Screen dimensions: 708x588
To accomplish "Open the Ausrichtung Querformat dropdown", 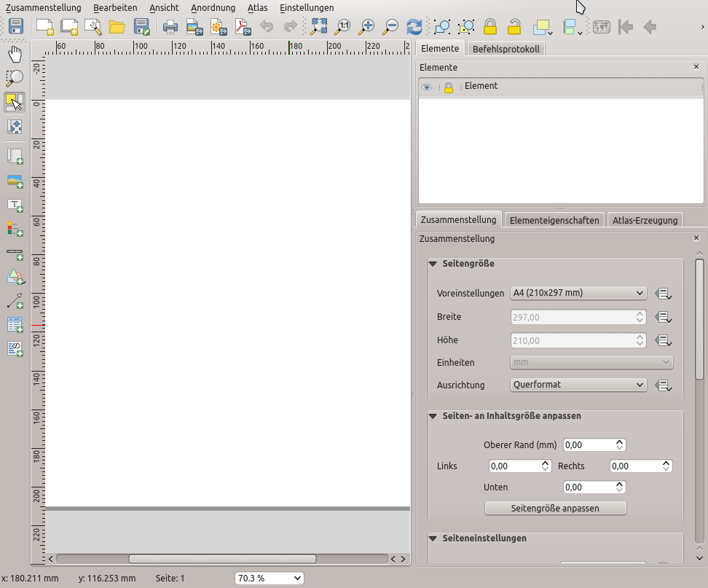I will coord(578,385).
